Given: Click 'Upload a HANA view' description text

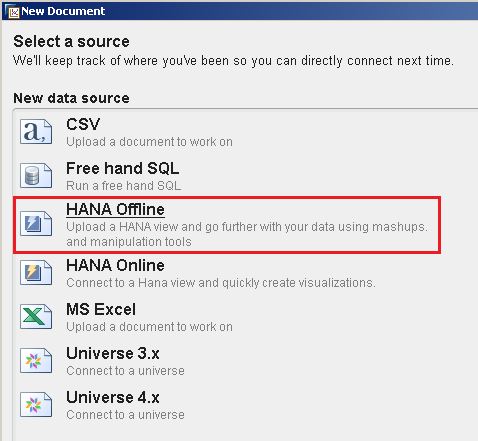Looking at the screenshot, I should [x=247, y=234].
